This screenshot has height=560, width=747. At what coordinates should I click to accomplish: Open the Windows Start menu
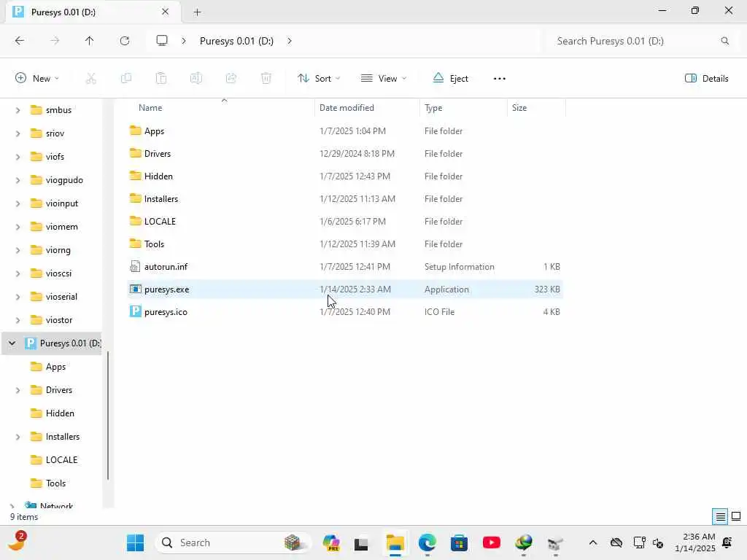pyautogui.click(x=135, y=542)
